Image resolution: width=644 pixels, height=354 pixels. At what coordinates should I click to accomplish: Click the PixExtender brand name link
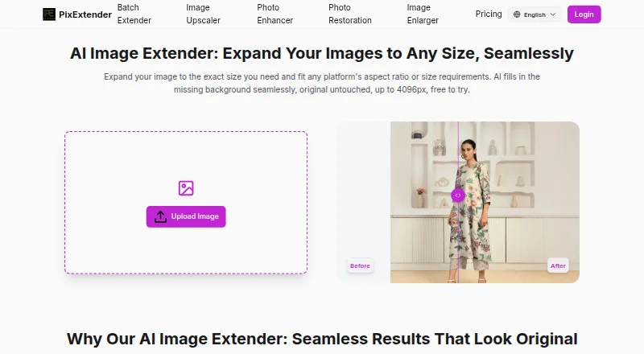point(85,14)
